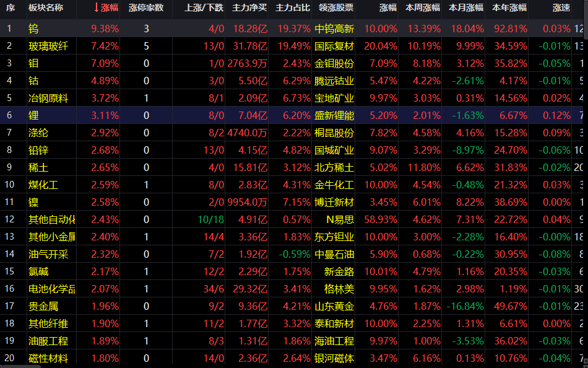588x368 pixels.
Task: Select the 锂 sector name
Action: point(33,115)
